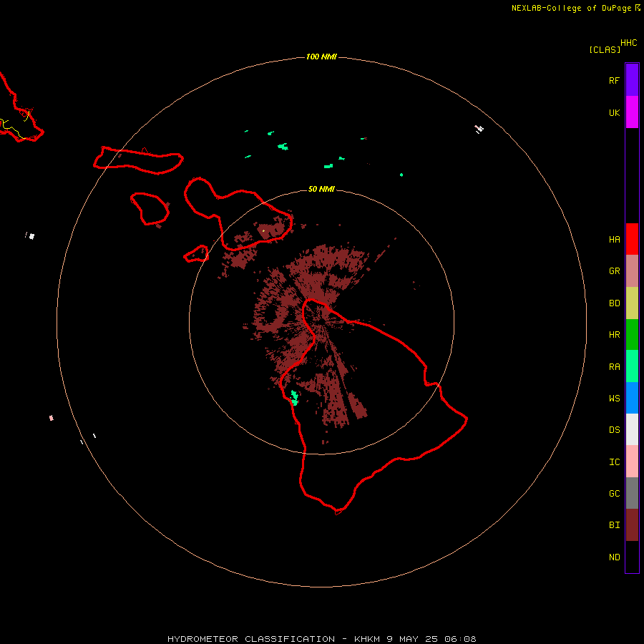
Task: Click the NEXLAB-College of DuPage credit text
Action: point(571,8)
